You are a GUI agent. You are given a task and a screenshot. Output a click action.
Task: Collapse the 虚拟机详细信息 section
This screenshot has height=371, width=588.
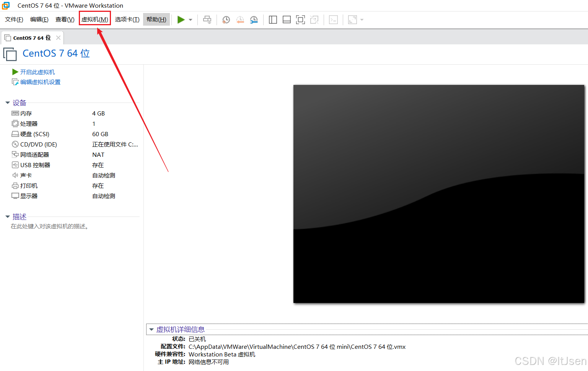pos(151,329)
